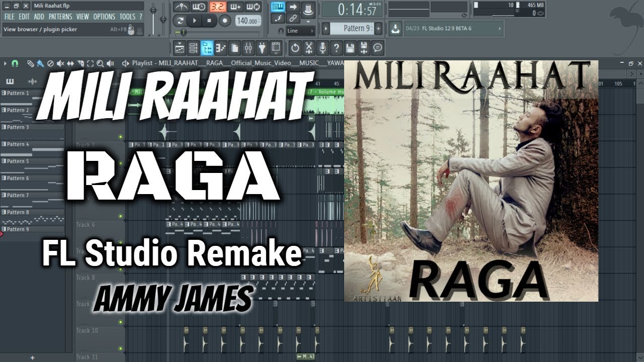This screenshot has height=362, width=644.
Task: Open the PATTERNS menu
Action: 60,17
